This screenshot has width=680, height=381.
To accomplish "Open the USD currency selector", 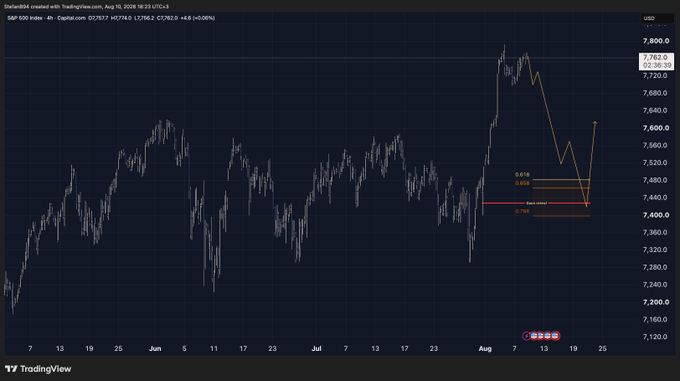I will pos(657,18).
